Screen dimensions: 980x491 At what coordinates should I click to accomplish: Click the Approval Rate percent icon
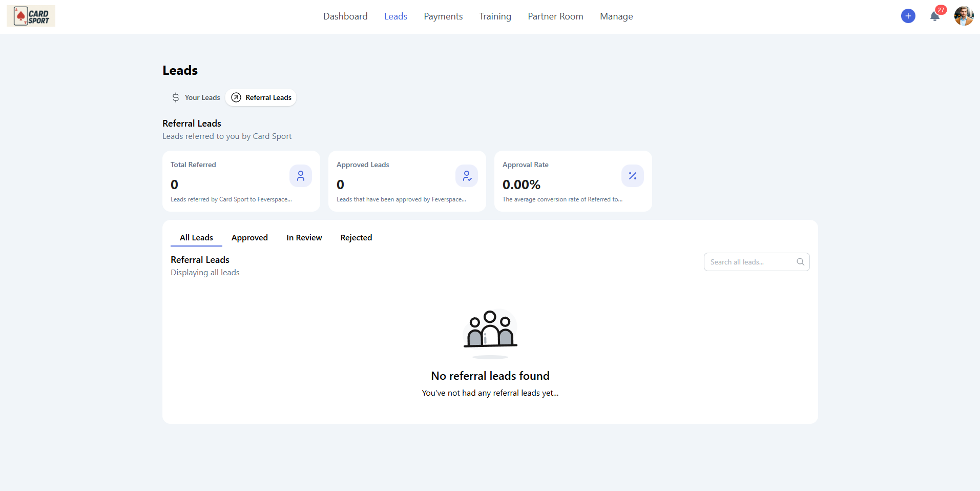pyautogui.click(x=633, y=176)
